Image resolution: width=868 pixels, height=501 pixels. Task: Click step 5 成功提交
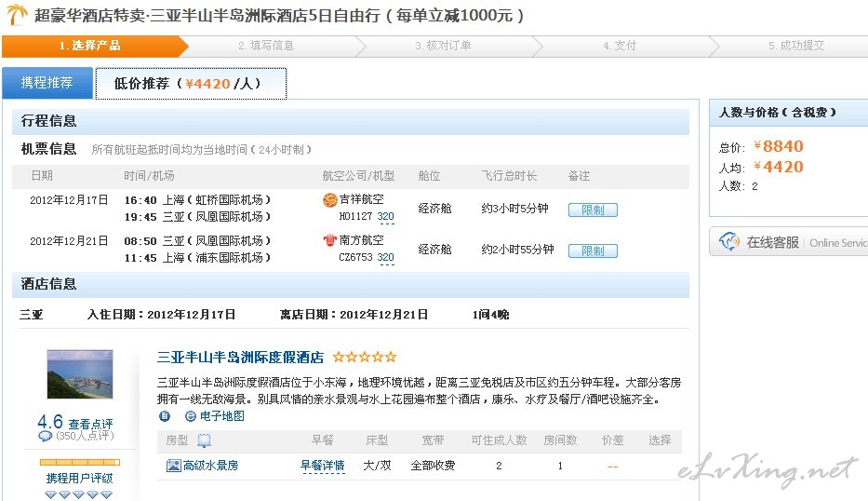coord(796,46)
